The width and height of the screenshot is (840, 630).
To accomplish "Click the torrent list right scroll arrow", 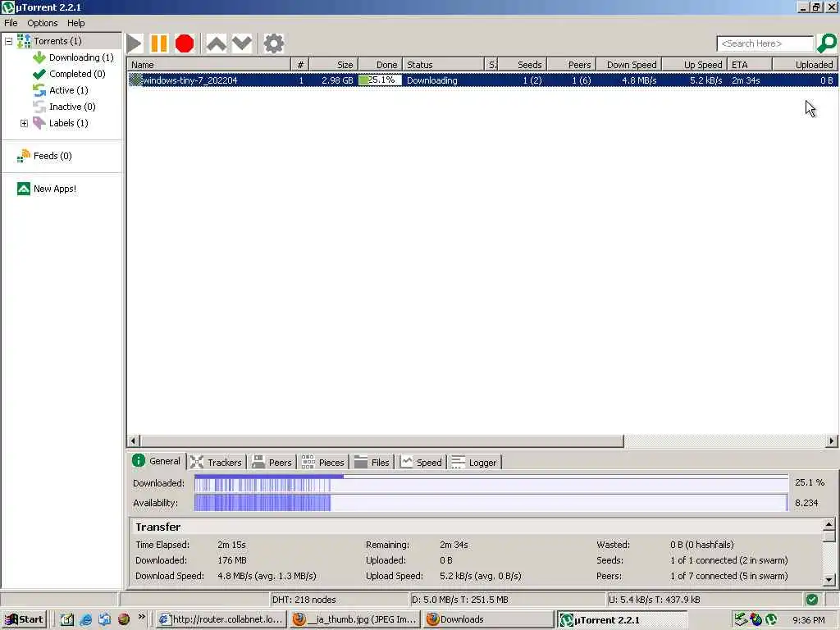I will point(832,441).
